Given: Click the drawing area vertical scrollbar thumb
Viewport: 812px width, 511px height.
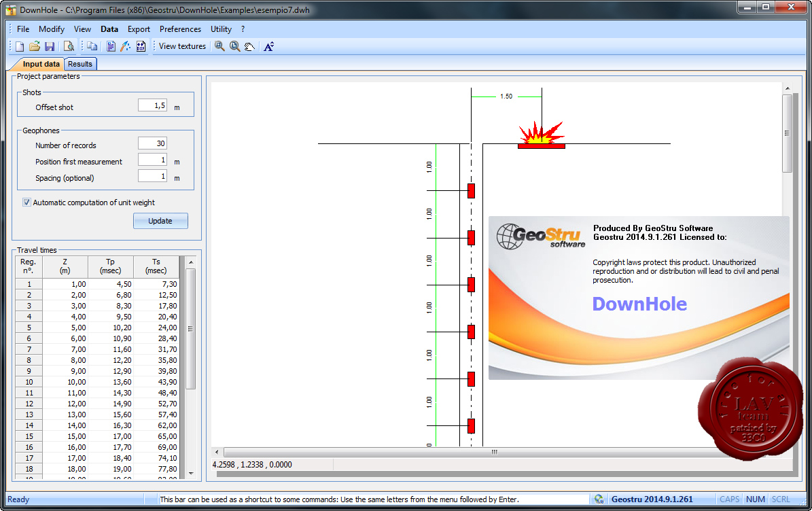Looking at the screenshot, I should click(x=787, y=133).
